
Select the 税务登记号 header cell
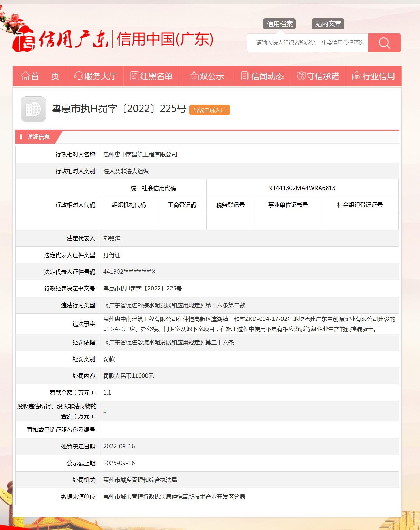pos(230,205)
